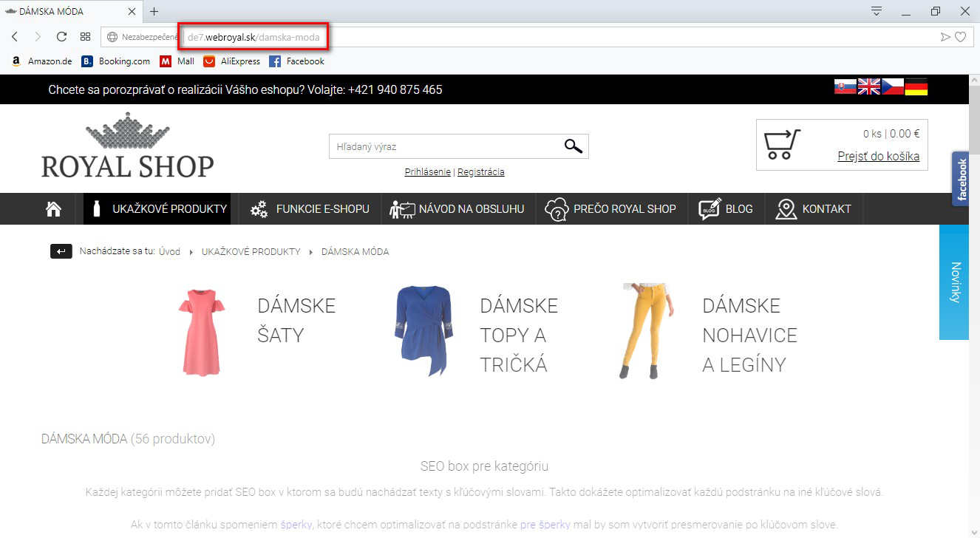980x538 pixels.
Task: Switch language with the German flag
Action: tap(916, 86)
